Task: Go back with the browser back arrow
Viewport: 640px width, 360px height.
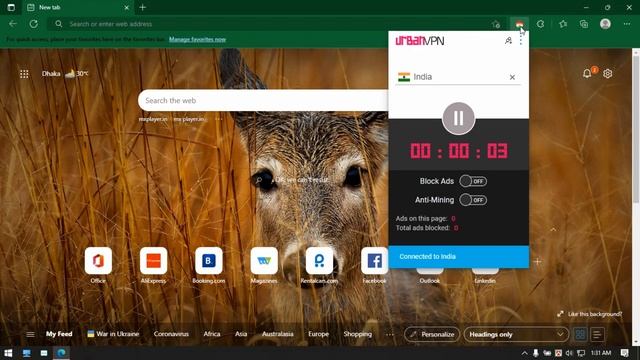Action: [13, 24]
